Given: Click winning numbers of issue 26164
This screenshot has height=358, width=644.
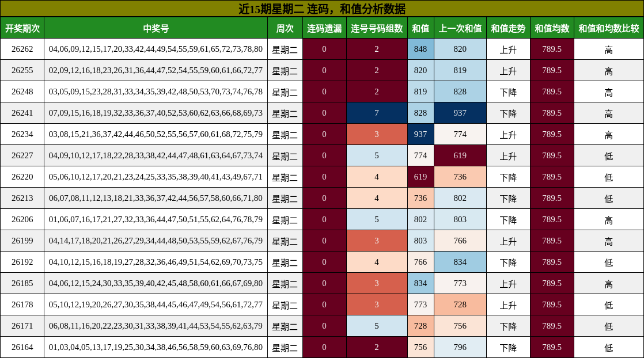Looking at the screenshot, I should [156, 347].
